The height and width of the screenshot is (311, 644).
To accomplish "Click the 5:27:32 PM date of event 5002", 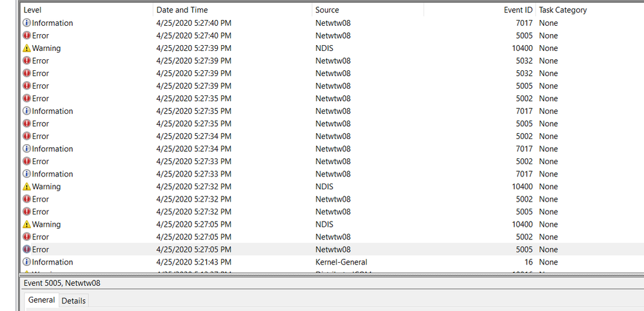I will tap(194, 199).
